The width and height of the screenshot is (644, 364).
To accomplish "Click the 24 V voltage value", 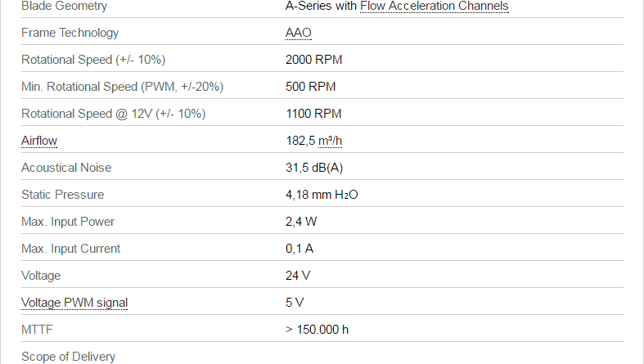I will (x=298, y=276).
